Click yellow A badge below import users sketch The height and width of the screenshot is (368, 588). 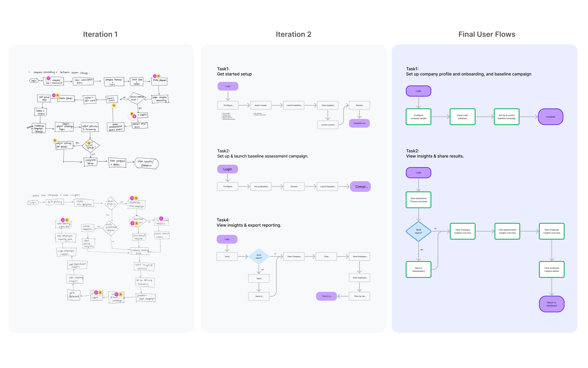(x=114, y=106)
